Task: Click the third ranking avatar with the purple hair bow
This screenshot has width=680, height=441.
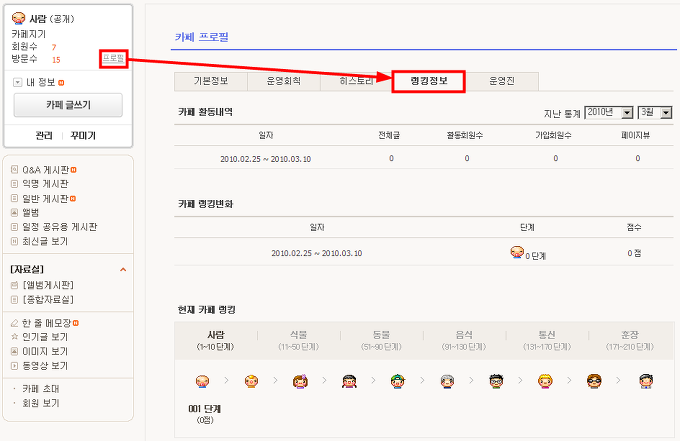Action: point(300,381)
